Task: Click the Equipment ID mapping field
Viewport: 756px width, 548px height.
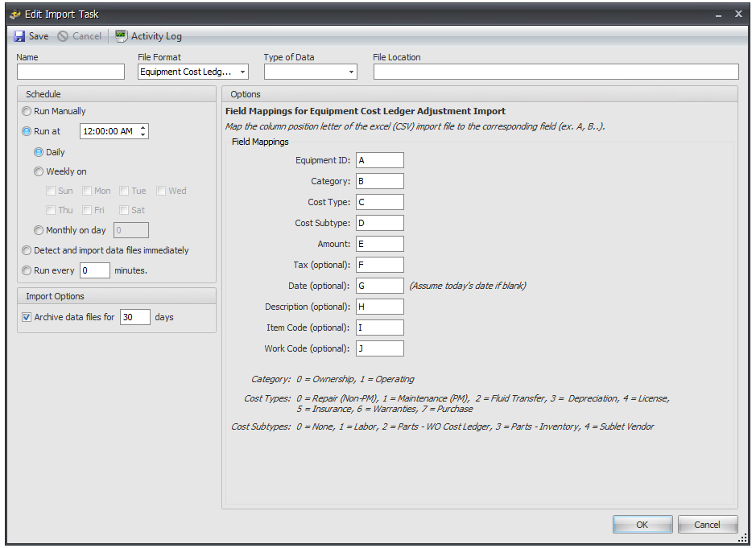Action: [x=379, y=160]
